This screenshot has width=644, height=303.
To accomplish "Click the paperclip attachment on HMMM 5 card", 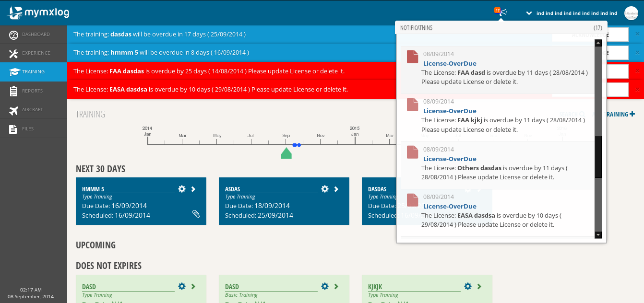I will pyautogui.click(x=196, y=214).
